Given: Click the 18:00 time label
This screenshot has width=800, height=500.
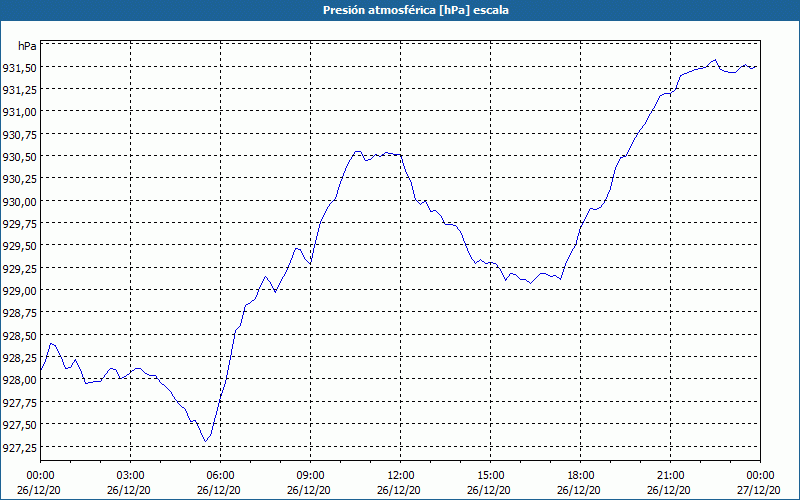Looking at the screenshot, I should coord(581,476).
